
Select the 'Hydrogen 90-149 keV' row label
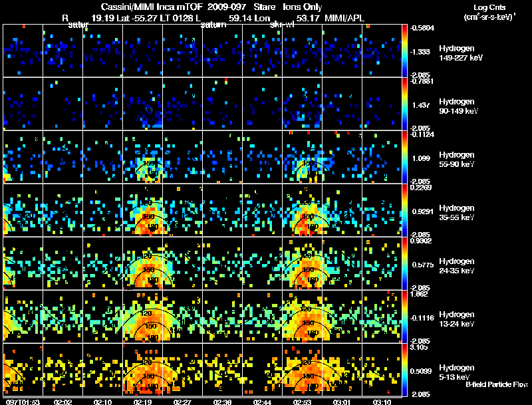click(x=458, y=106)
